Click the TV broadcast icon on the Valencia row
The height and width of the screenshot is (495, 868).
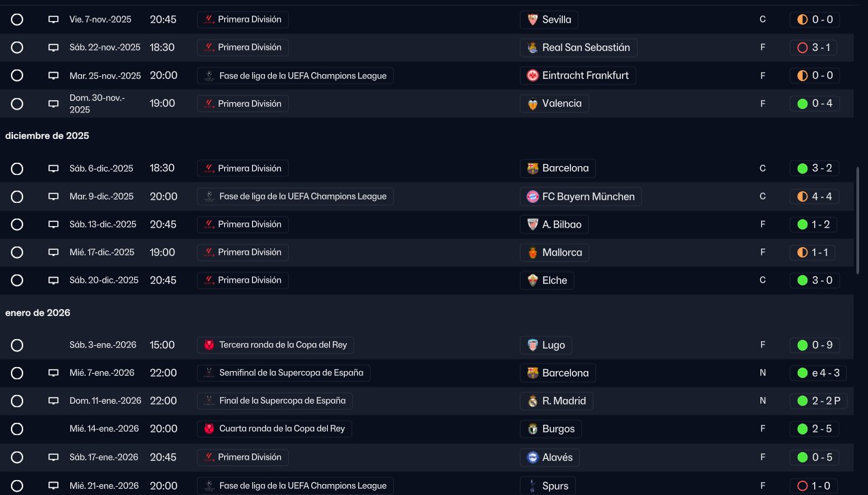53,104
